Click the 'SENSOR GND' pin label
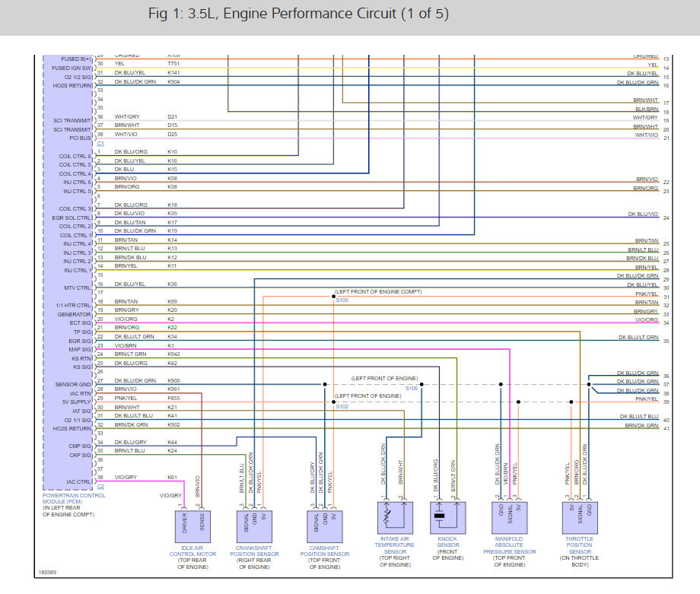This screenshot has width=700, height=594. point(73,384)
